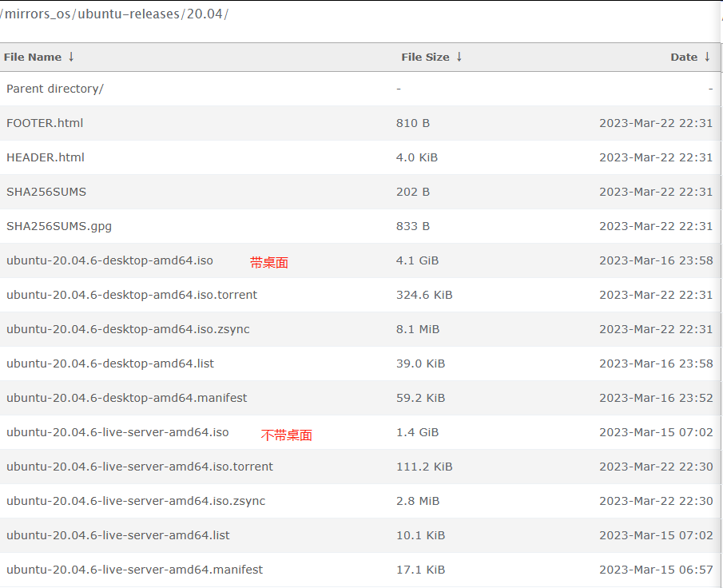723x588 pixels.
Task: Download SHA256SUMS.gpg signature file
Action: [59, 226]
